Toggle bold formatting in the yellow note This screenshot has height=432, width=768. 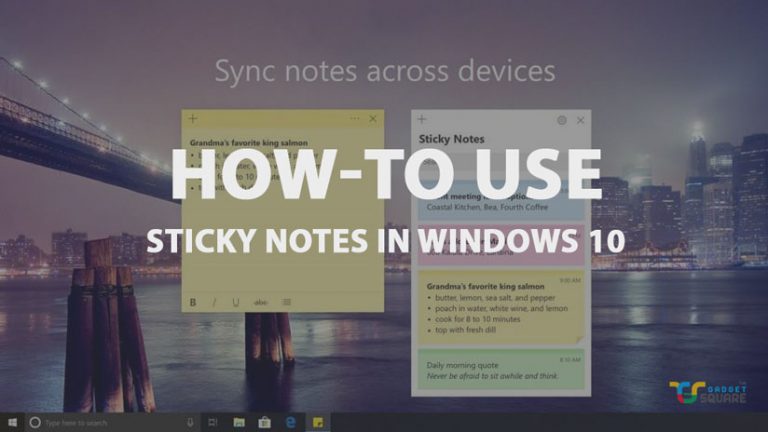tap(193, 302)
